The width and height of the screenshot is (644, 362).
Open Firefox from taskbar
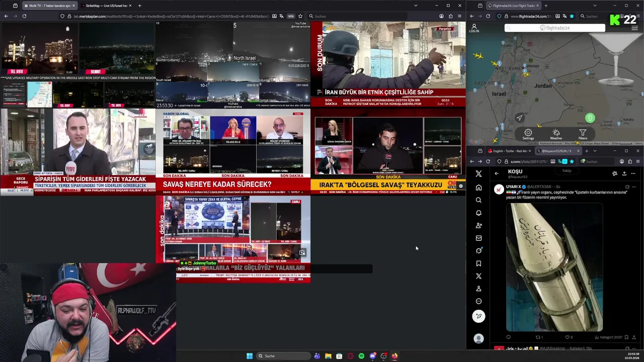tap(394, 356)
